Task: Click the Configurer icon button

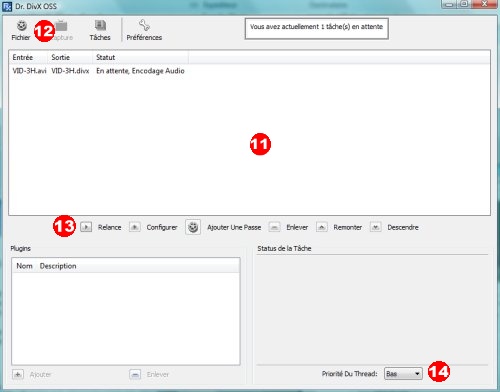Action: (x=135, y=227)
